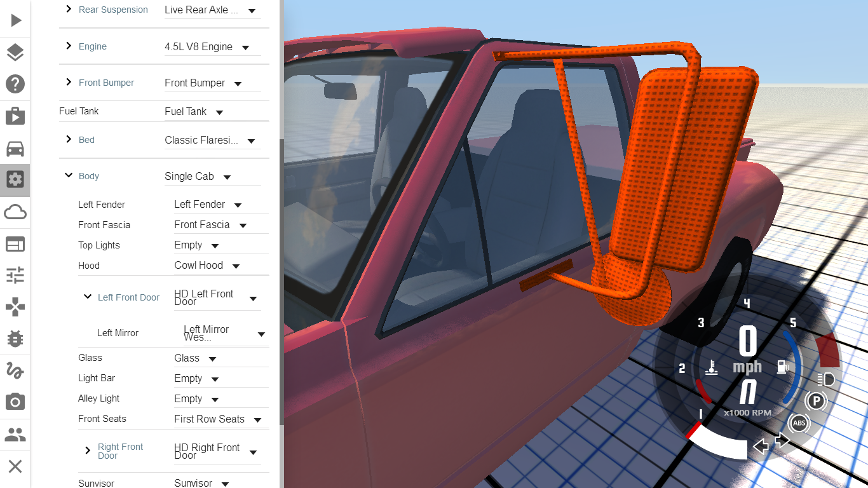
Task: Open the Light Bar Empty dropdown
Action: [x=221, y=379]
